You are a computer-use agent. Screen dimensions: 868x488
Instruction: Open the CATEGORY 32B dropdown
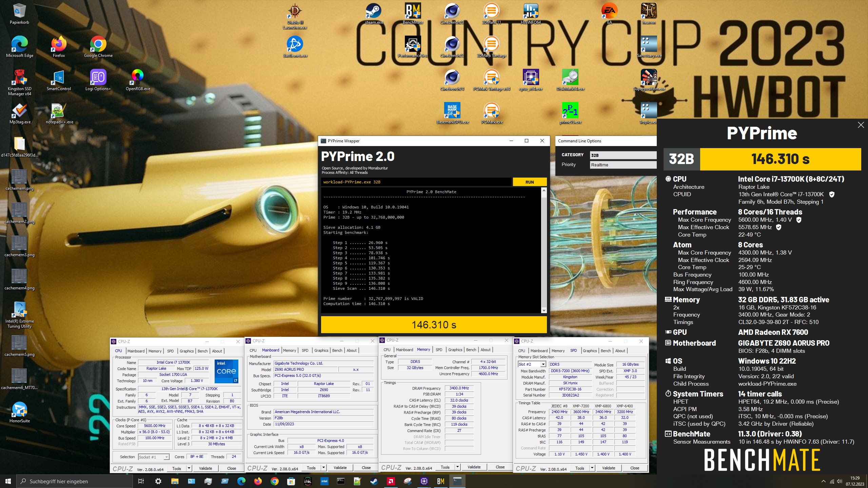tap(623, 155)
